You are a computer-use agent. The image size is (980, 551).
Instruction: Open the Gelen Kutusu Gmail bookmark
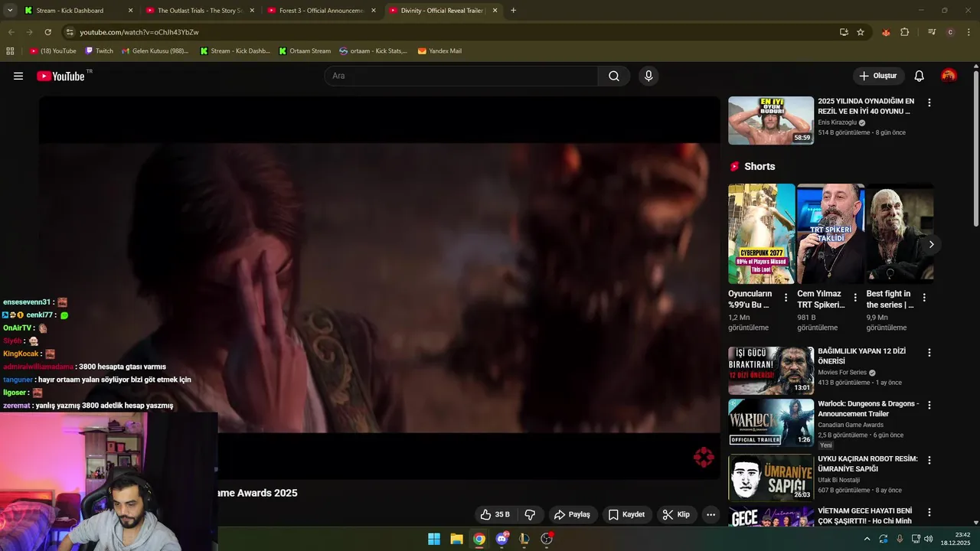(x=155, y=51)
